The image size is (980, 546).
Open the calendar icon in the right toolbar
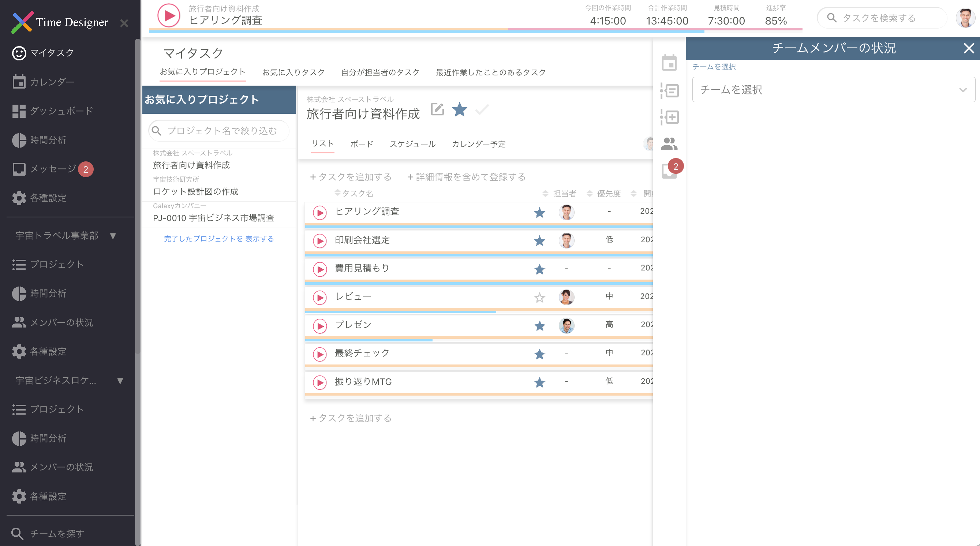pyautogui.click(x=670, y=63)
